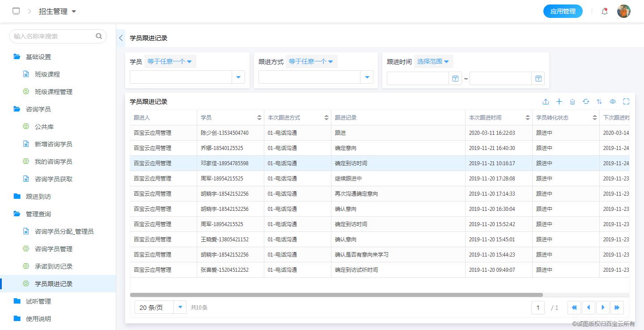The height and width of the screenshot is (330, 644).
Task: Click the sidebar name search input field
Action: point(54,36)
